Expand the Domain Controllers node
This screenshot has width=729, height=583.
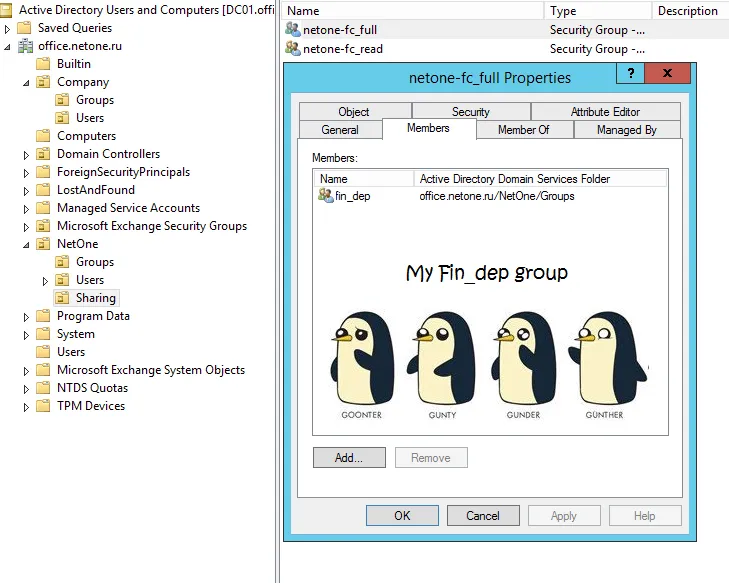point(26,155)
